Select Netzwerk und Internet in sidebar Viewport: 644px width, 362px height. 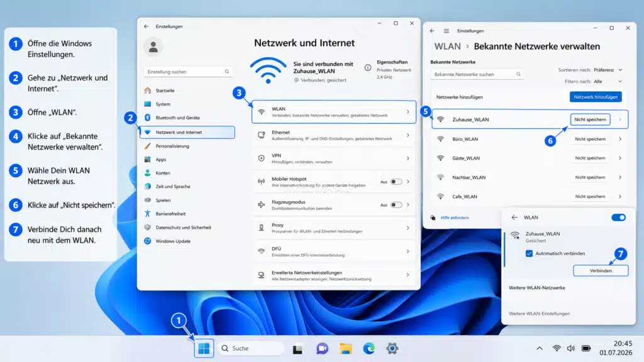click(x=187, y=132)
